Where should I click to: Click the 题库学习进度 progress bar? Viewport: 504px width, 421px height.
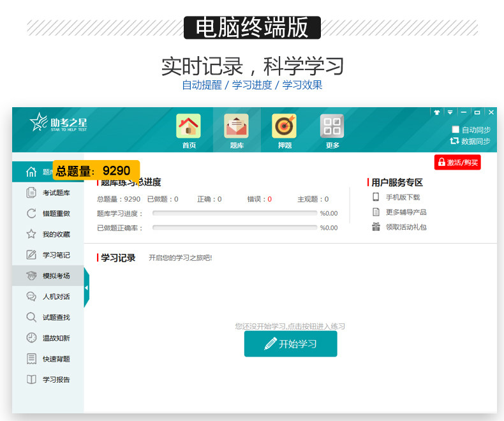[x=235, y=213]
